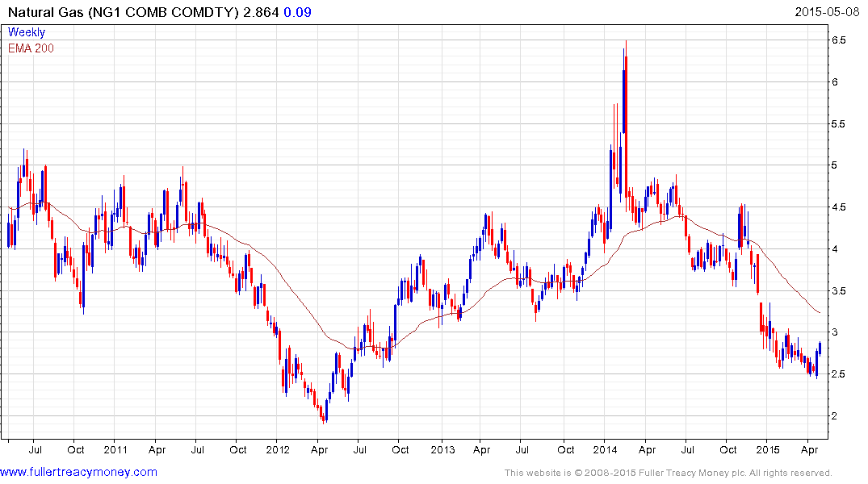
Task: Click the 5.5 price axis label
Action: tap(838, 124)
